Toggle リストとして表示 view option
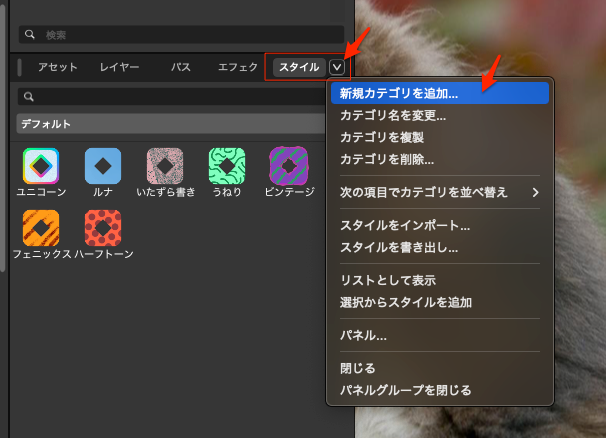 tap(388, 280)
